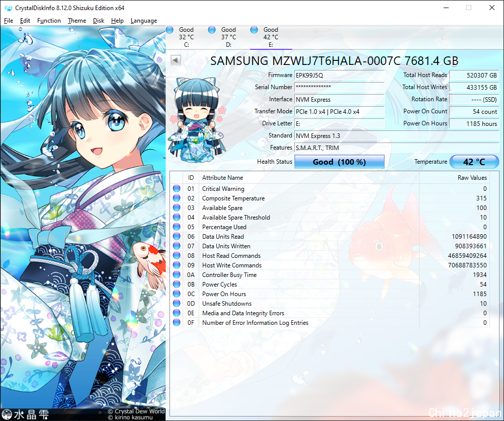This screenshot has width=504, height=421.
Task: Click the Raw Values column header
Action: [x=454, y=178]
